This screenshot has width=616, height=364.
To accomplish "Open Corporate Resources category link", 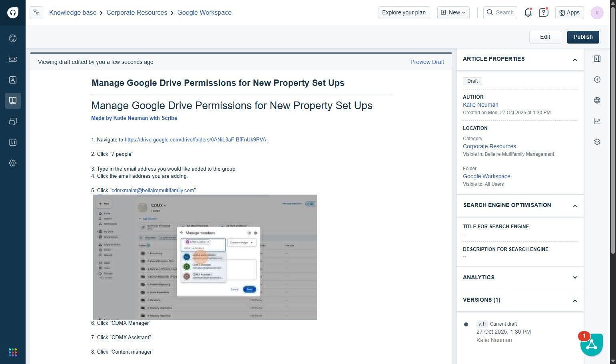I will tap(489, 146).
